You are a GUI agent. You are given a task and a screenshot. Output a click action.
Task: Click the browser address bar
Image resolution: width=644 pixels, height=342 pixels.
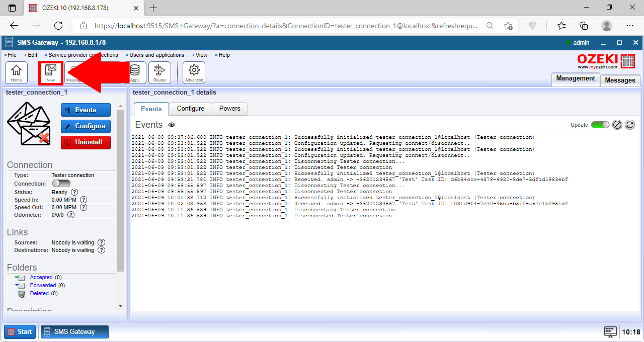286,26
